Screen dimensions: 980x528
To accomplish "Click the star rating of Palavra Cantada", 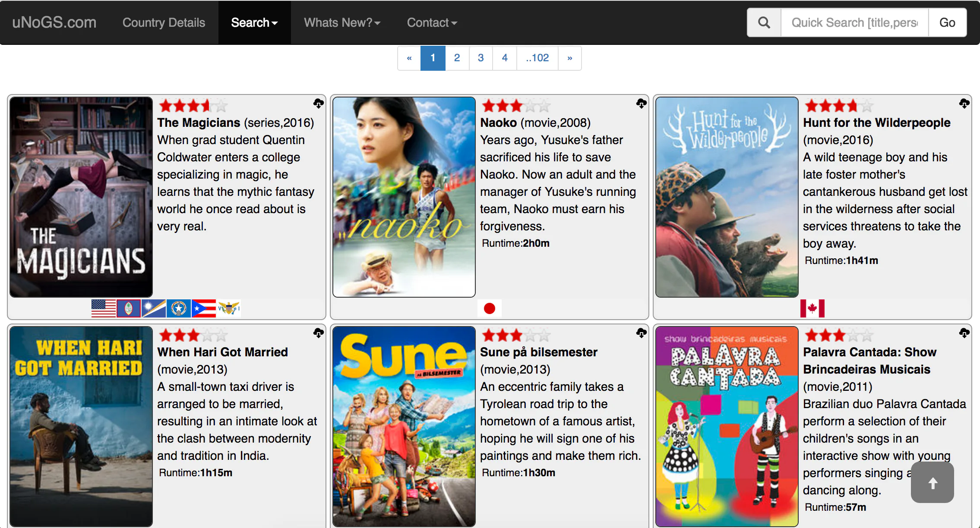I will coord(839,335).
